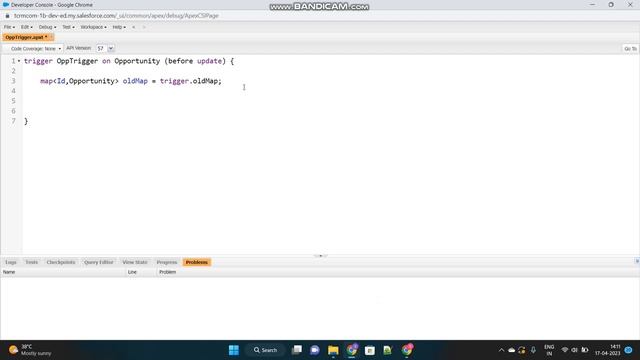Viewport: 640px width, 360px height.
Task: Change the ENG IN input language
Action: [x=549, y=350]
